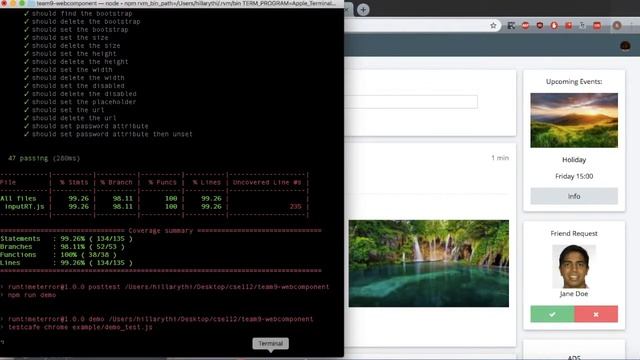Click the Info button under Holiday event
The height and width of the screenshot is (360, 640).
pos(574,196)
